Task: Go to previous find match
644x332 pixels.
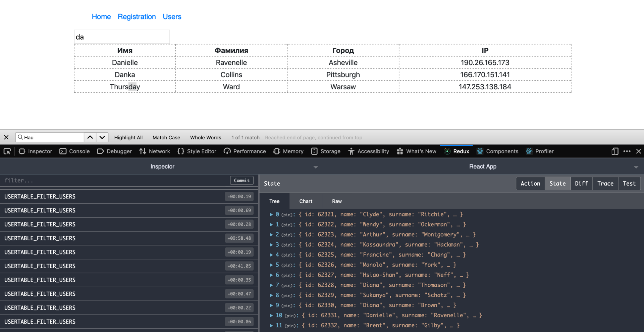Action: (x=90, y=137)
